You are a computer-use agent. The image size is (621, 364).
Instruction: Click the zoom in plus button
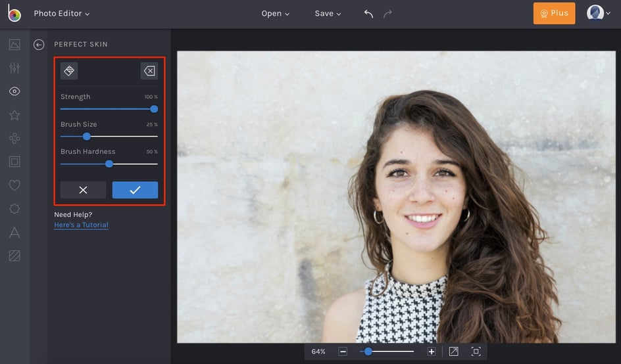point(432,352)
